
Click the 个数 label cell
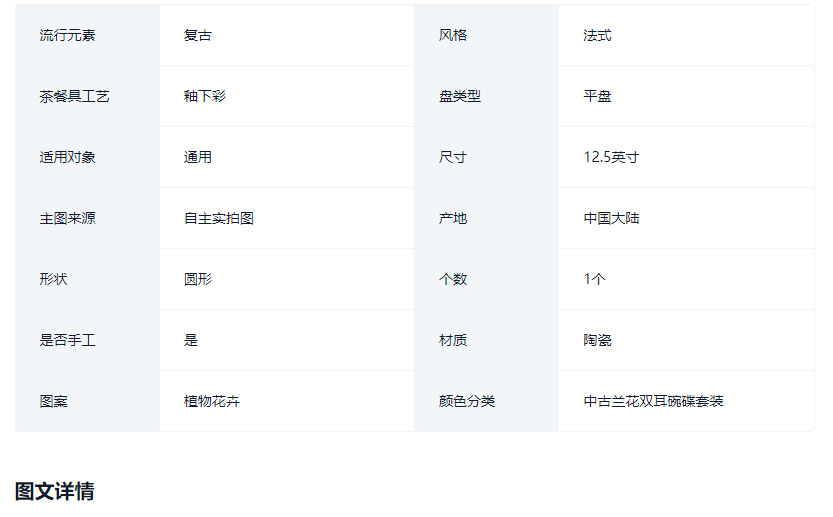click(x=453, y=280)
